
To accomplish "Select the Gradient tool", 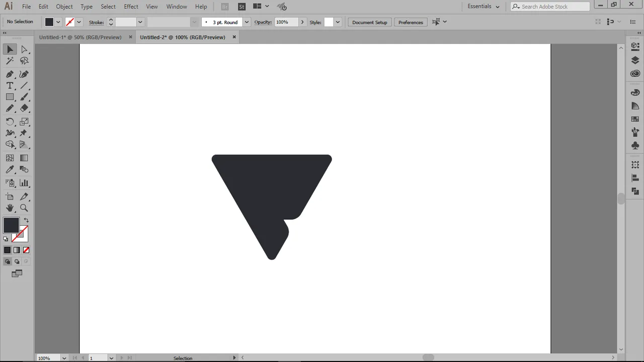I will (x=24, y=158).
